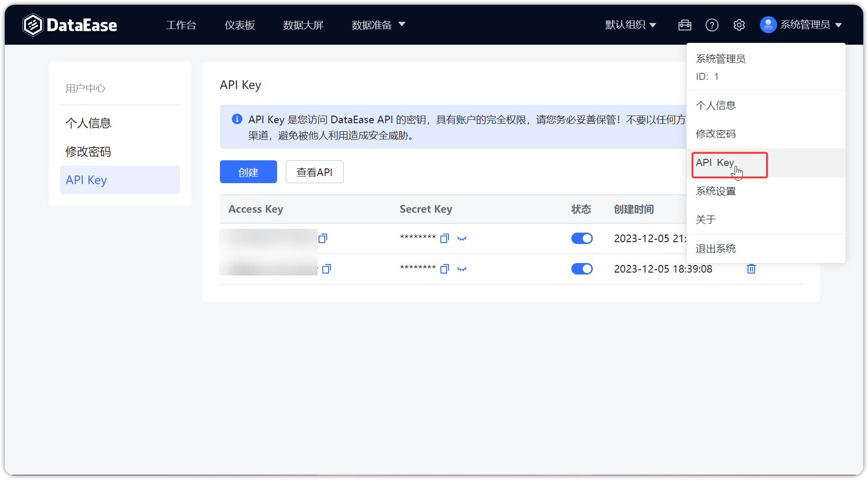The height and width of the screenshot is (480, 868).
Task: Click the user avatar icon
Action: [x=768, y=25]
